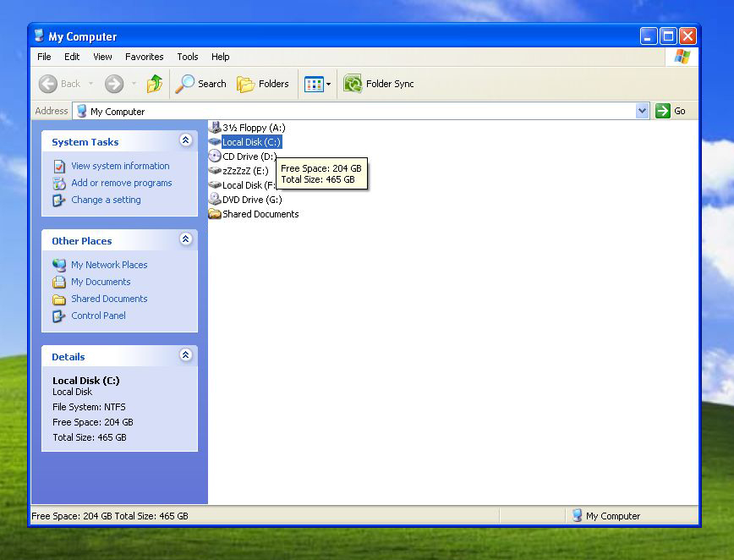The height and width of the screenshot is (560, 734).
Task: Open the Back history dropdown arrow
Action: (90, 84)
